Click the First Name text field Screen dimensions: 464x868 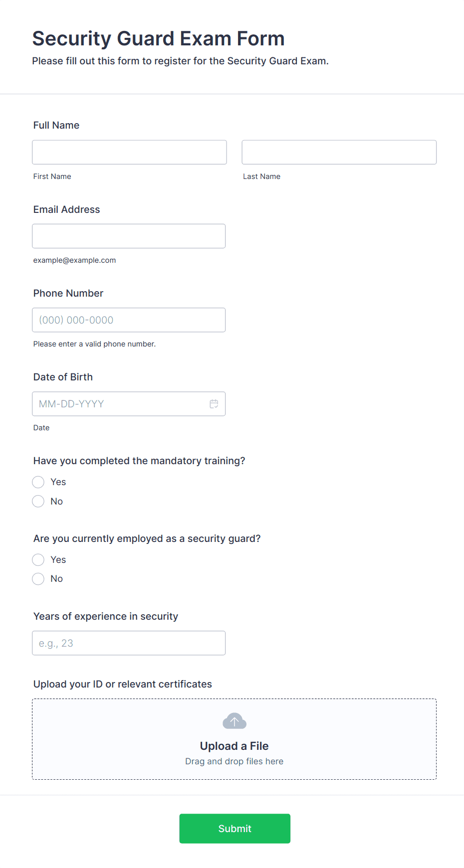pyautogui.click(x=129, y=152)
